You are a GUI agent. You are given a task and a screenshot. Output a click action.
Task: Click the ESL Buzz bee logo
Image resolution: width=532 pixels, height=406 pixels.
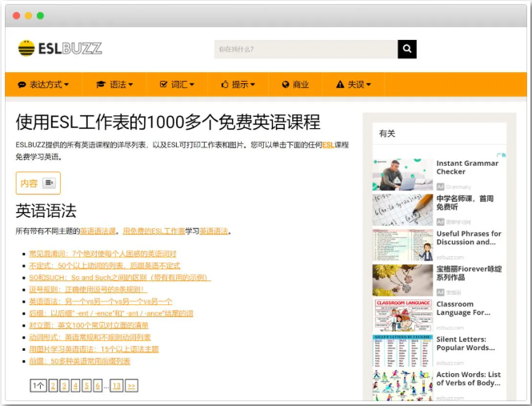(26, 49)
